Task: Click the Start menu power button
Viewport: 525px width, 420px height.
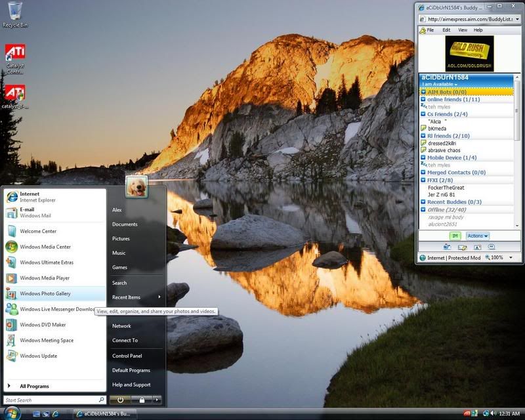Action: [x=120, y=400]
